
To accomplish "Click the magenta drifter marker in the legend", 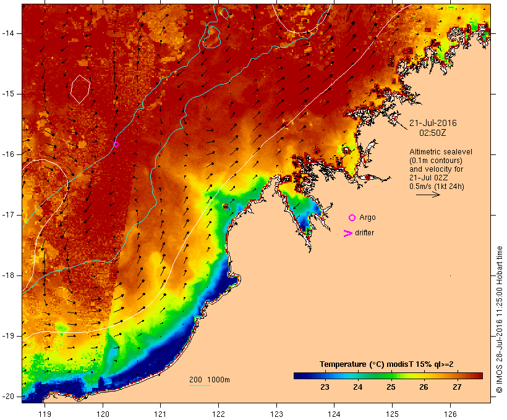I will pos(347,233).
